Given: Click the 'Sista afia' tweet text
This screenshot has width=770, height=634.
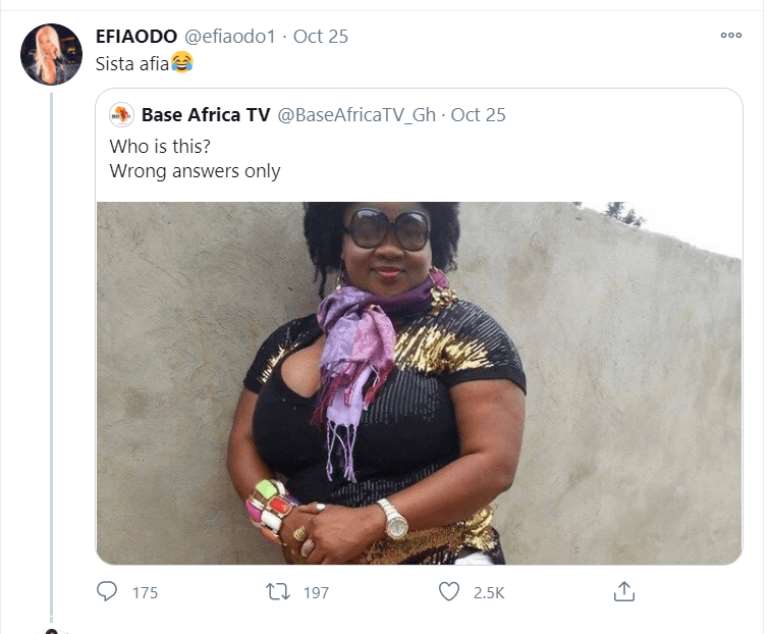Looking at the screenshot, I should pos(132,64).
